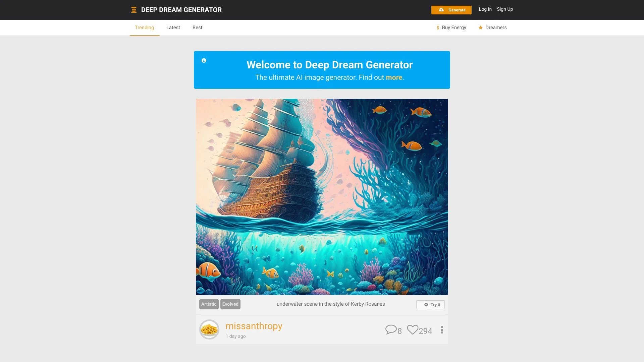Screen dimensions: 644x362
Task: Click the Deep Dream Generator logo icon
Action: 133,10
